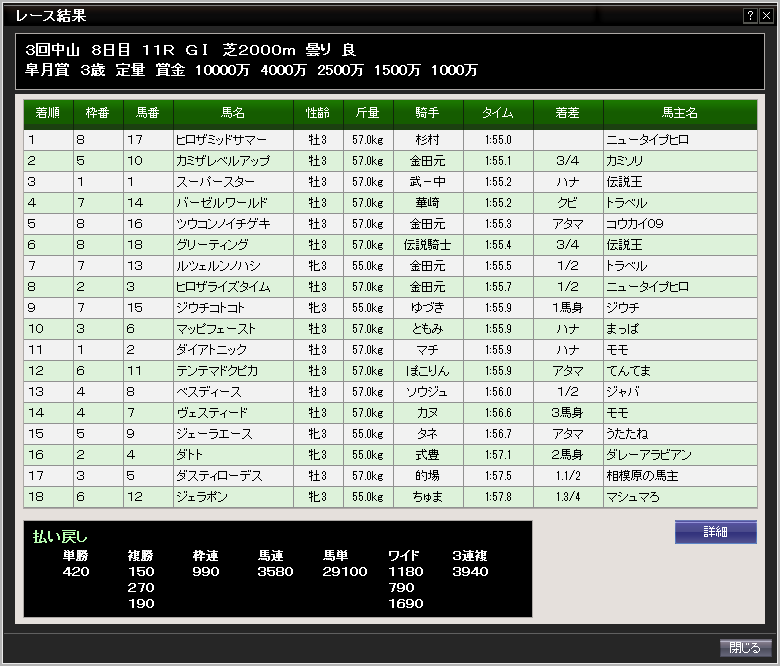780x666 pixels.
Task: Click jockey 伝説騎士 cell
Action: 428,245
